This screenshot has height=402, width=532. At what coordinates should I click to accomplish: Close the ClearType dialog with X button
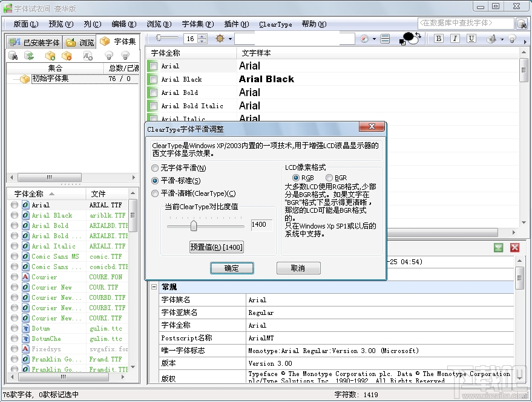(x=372, y=126)
